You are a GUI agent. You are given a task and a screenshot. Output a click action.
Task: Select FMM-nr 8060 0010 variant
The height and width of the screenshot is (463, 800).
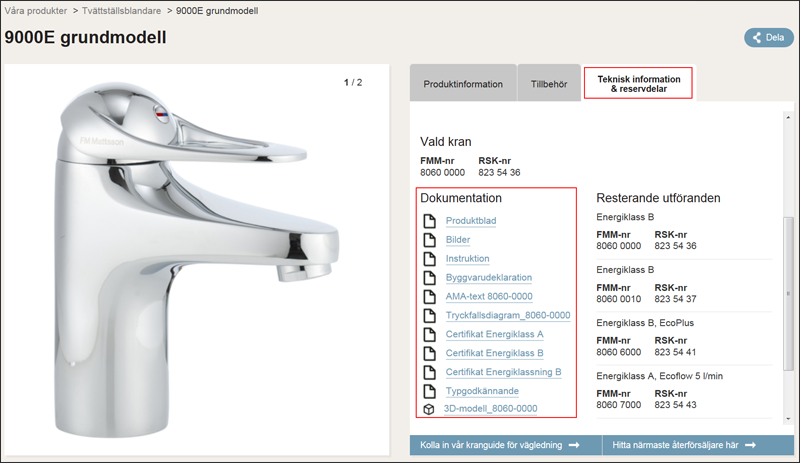(x=618, y=299)
